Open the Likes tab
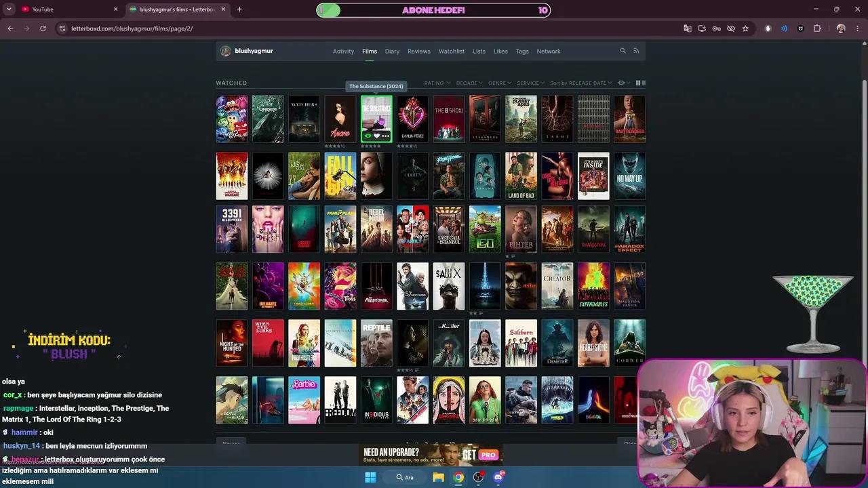Image resolution: width=868 pixels, height=488 pixels. tap(500, 52)
